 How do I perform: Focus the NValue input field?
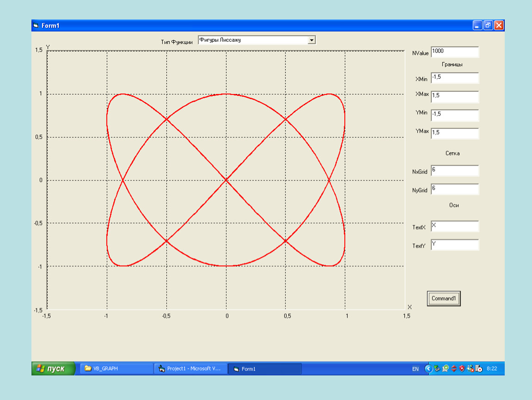point(455,52)
